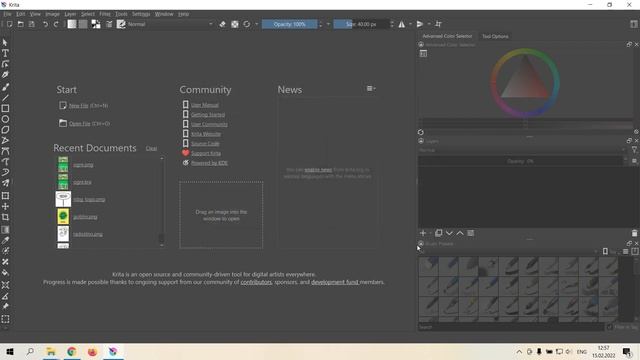Open the Support Krita link
The width and height of the screenshot is (640, 360).
tap(206, 153)
